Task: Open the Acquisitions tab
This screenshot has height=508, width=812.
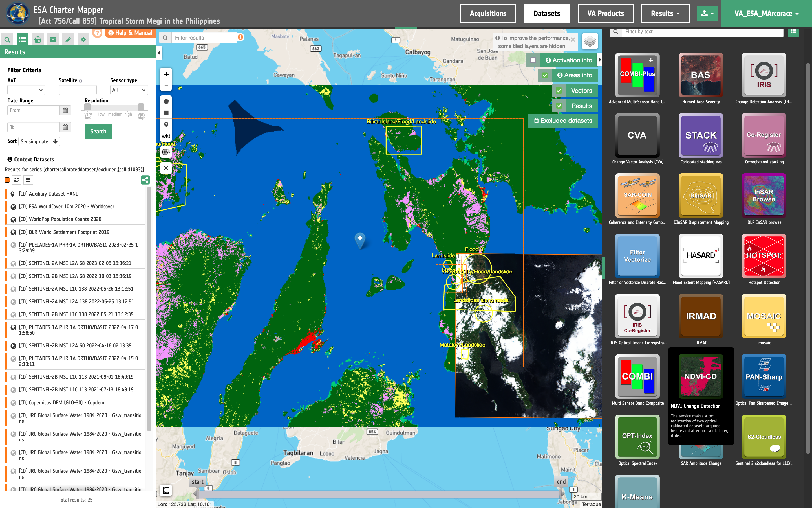Action: [x=488, y=14]
